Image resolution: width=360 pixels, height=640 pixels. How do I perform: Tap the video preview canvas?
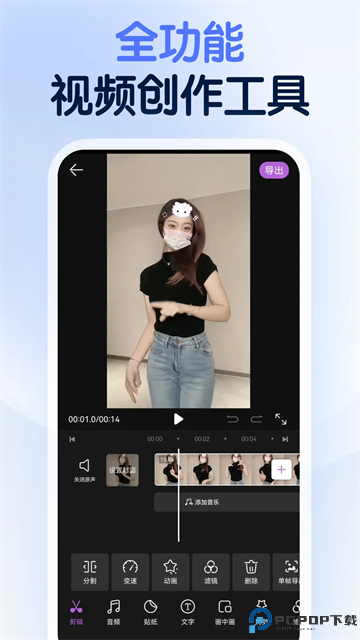click(178, 281)
